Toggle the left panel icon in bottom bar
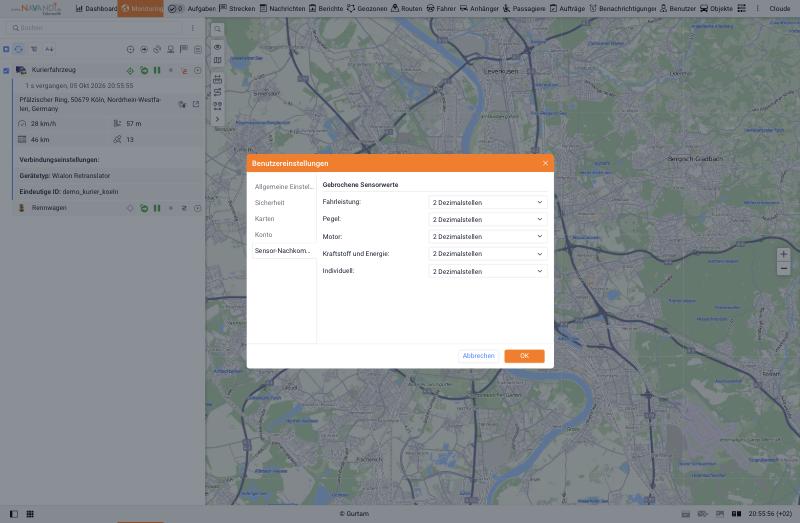Screen dimensions: 800x523 [14, 514]
